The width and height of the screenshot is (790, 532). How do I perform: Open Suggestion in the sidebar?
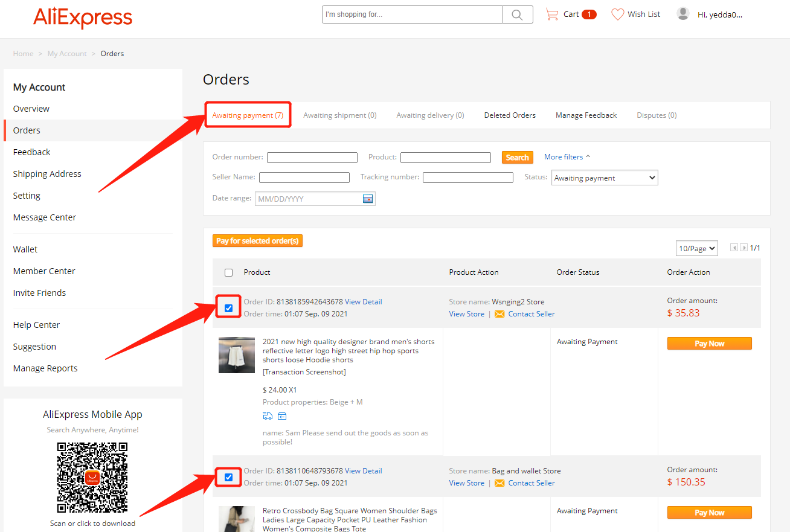pos(34,347)
